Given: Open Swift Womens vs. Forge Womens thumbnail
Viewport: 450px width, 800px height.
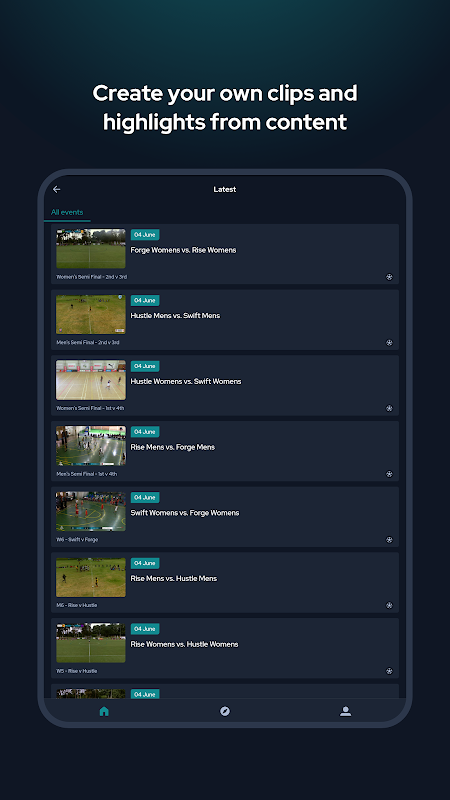Looking at the screenshot, I should point(91,511).
